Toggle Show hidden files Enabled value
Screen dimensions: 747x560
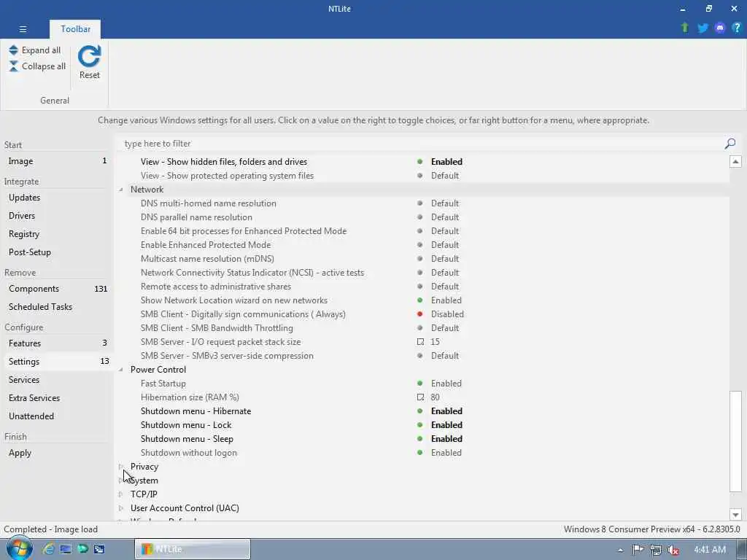pos(446,162)
